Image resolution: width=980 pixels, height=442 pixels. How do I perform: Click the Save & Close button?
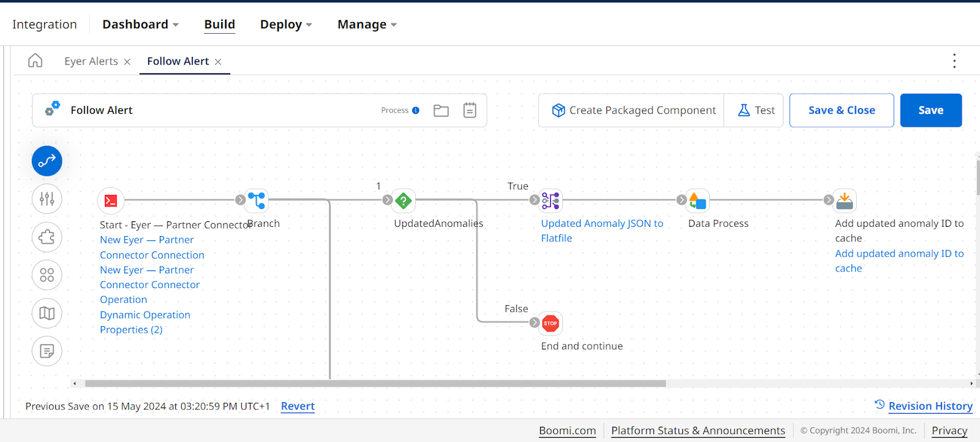[842, 110]
